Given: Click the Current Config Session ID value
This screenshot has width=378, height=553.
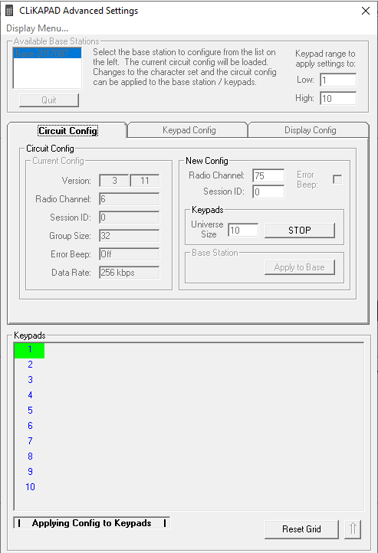Looking at the screenshot, I should (129, 217).
